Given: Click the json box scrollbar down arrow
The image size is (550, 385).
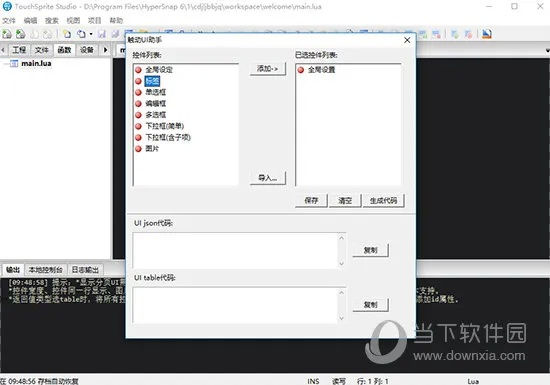Looking at the screenshot, I should click(342, 264).
